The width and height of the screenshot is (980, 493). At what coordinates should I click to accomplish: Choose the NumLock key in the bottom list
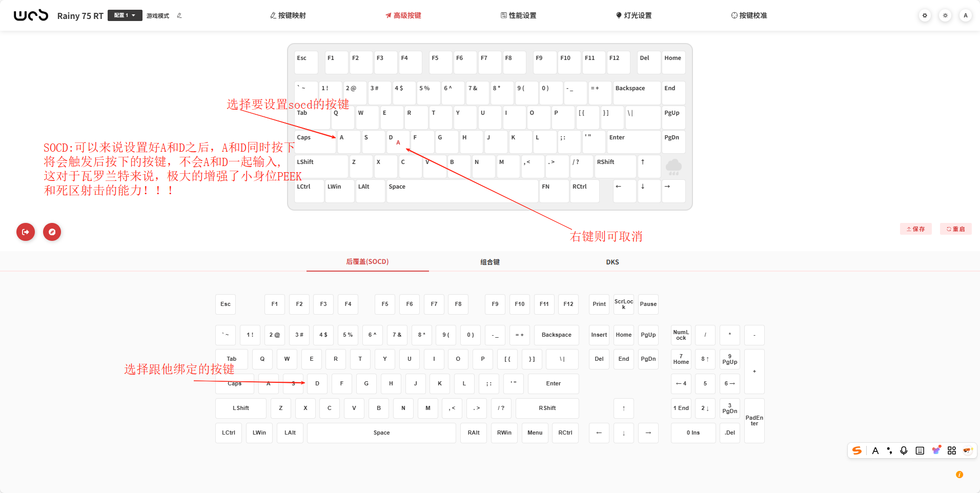(x=681, y=335)
